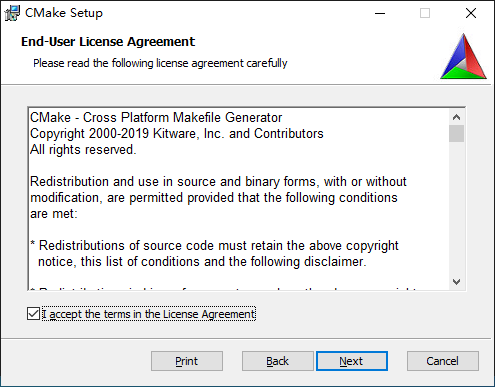Click the license scrollbar down arrow
Viewport: 495px width, 387px height.
(x=456, y=282)
